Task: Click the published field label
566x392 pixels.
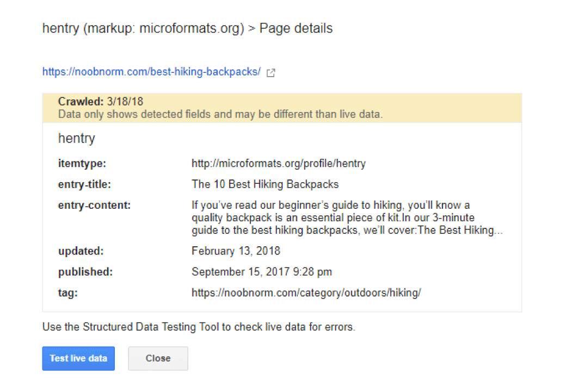Action: pyautogui.click(x=85, y=272)
